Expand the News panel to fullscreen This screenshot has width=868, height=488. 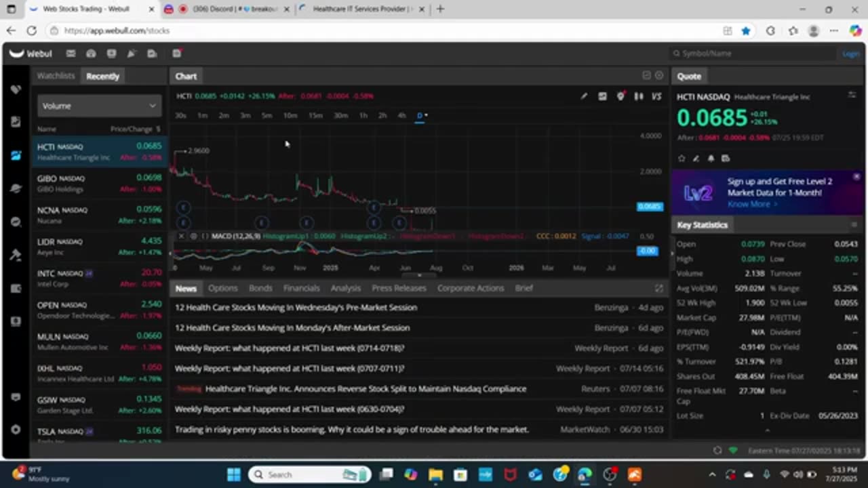click(x=658, y=288)
